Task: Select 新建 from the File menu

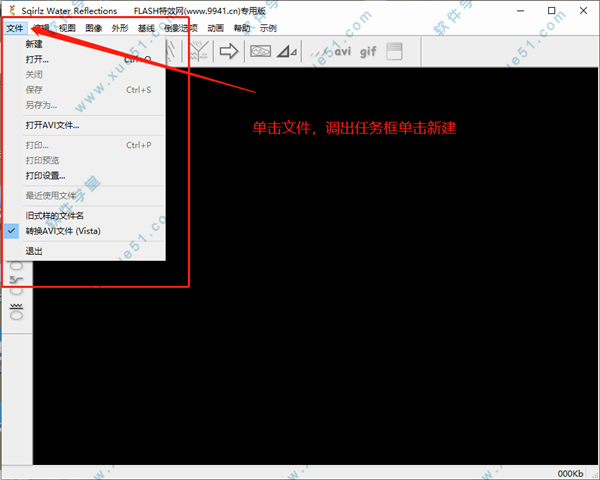Action: tap(34, 44)
